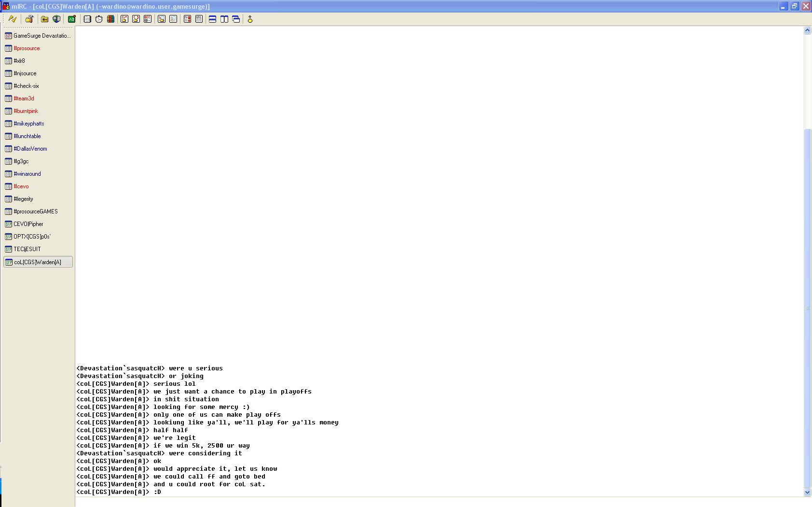Open the Channels list globe icon
Screen dimensions: 812x507
pos(56,19)
